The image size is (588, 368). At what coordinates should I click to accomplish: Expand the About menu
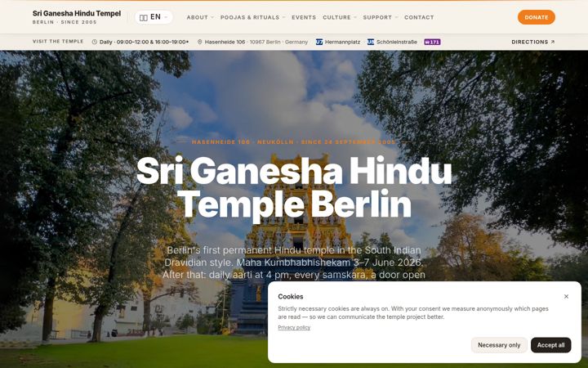tap(200, 17)
